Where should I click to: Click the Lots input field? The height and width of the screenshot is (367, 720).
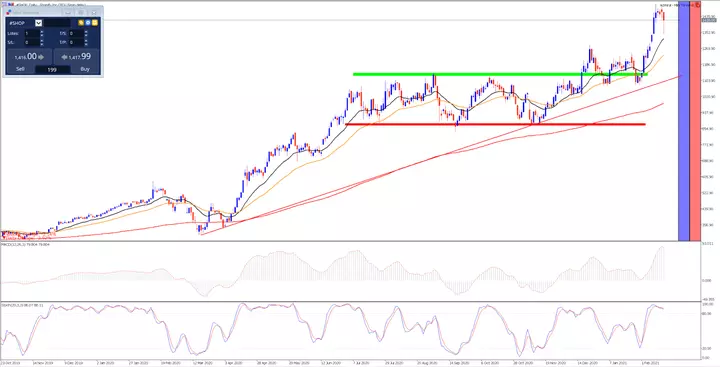coord(32,34)
